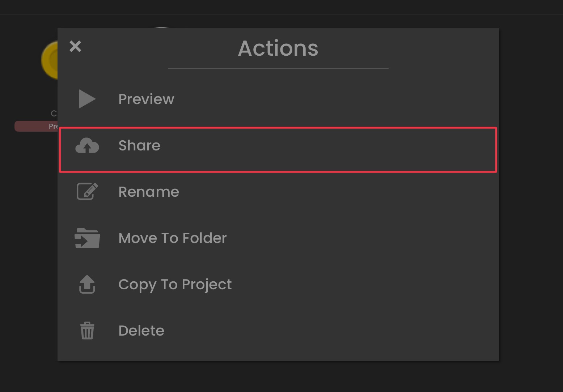
Task: Click the divider line under Actions title
Action: (x=278, y=68)
